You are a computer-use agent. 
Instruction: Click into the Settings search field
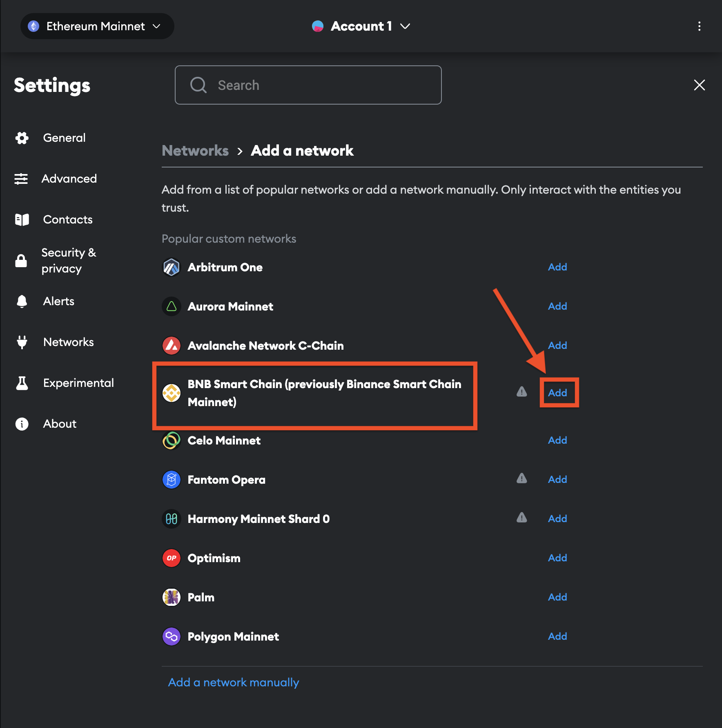point(308,85)
